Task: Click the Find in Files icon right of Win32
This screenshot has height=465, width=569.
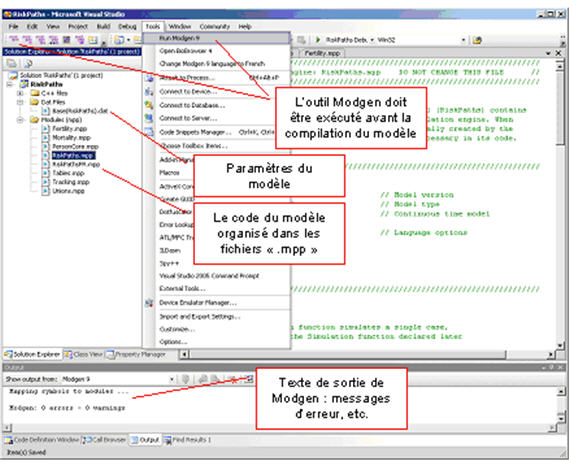Action: 477,40
